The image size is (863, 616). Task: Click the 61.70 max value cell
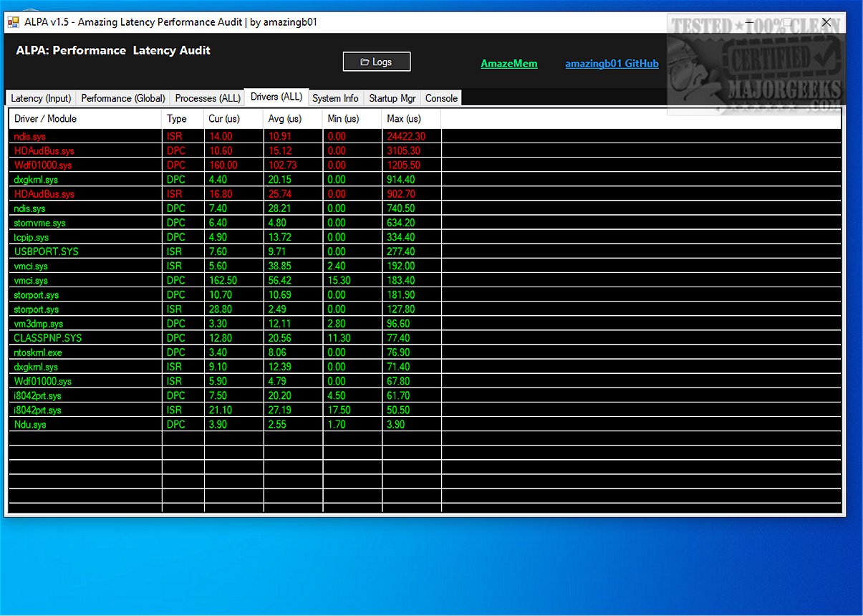[412, 395]
